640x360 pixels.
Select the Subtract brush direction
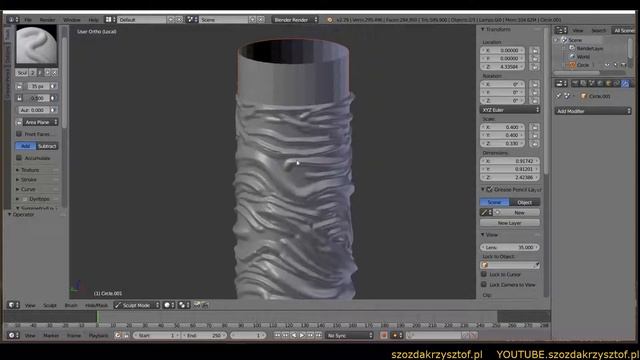[47, 146]
